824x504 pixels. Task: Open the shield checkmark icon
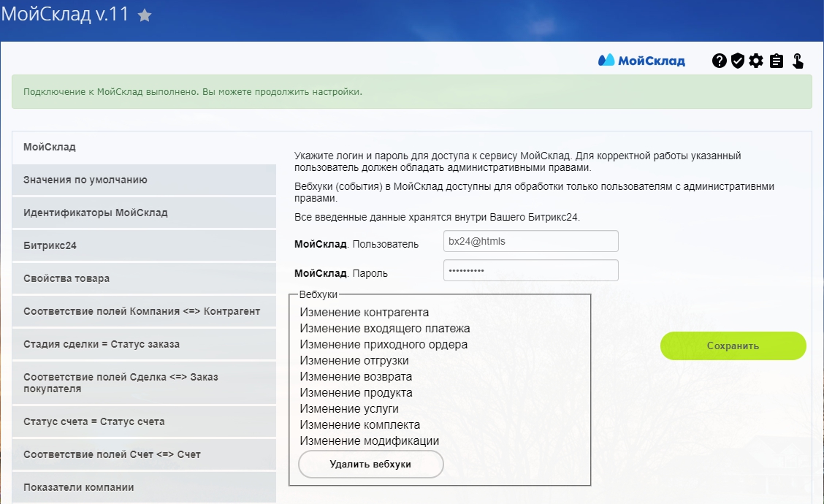click(738, 61)
